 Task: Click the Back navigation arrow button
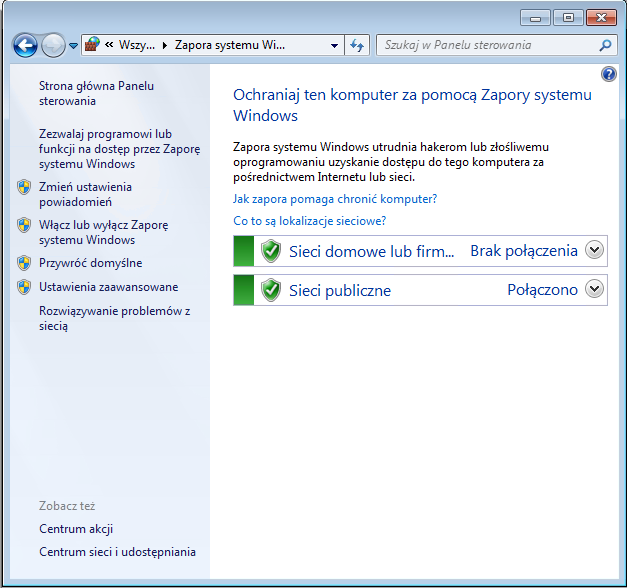[x=25, y=45]
